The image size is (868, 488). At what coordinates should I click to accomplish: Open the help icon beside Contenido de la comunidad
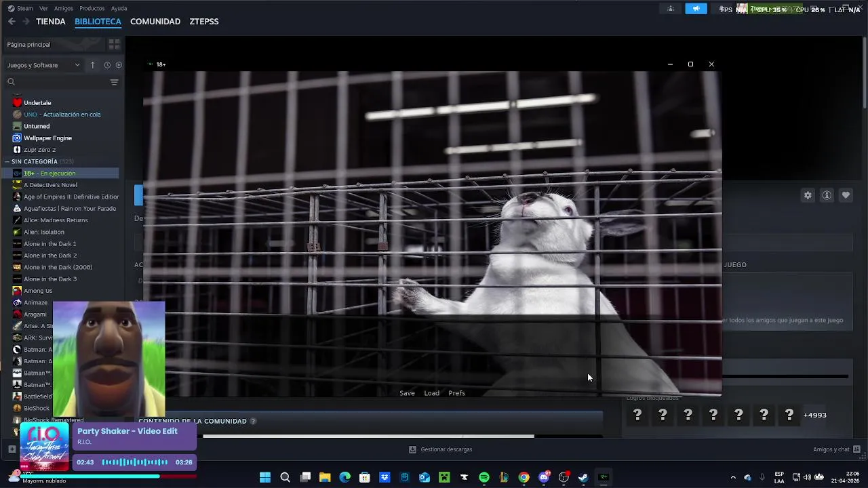[x=253, y=421]
